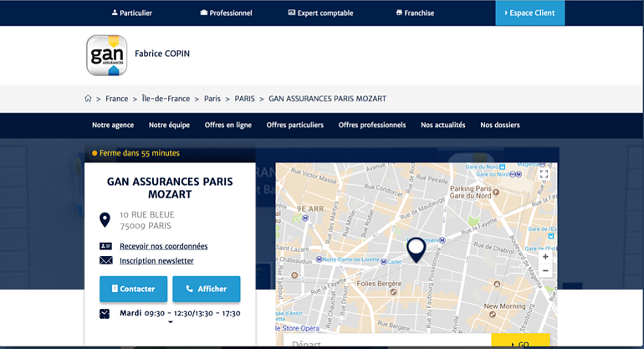Click the calendar icon next to opening hours
The height and width of the screenshot is (349, 644).
[x=105, y=314]
